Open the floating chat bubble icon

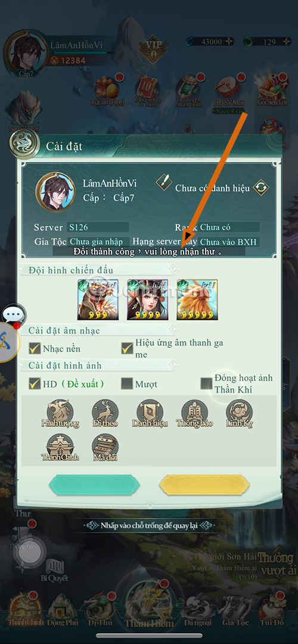14,316
